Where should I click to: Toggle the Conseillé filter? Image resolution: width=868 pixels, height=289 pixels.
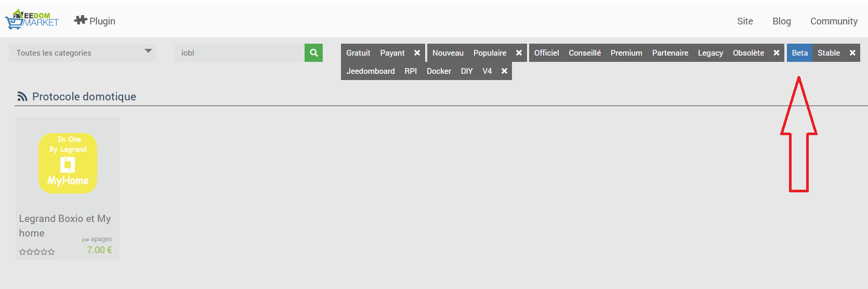585,53
